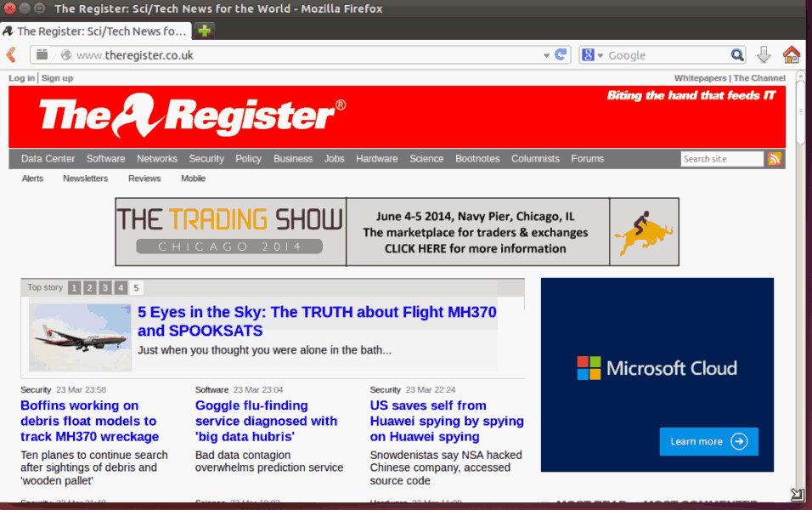
Task: Open the Newsletters link
Action: 86,178
